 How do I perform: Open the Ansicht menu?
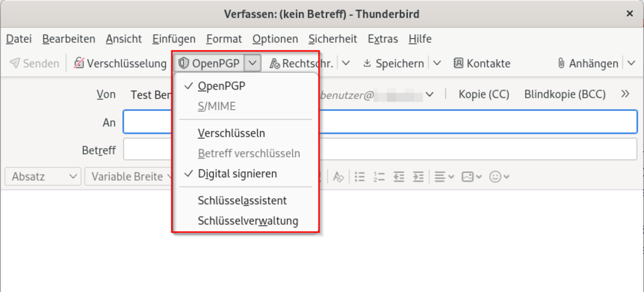pyautogui.click(x=124, y=39)
